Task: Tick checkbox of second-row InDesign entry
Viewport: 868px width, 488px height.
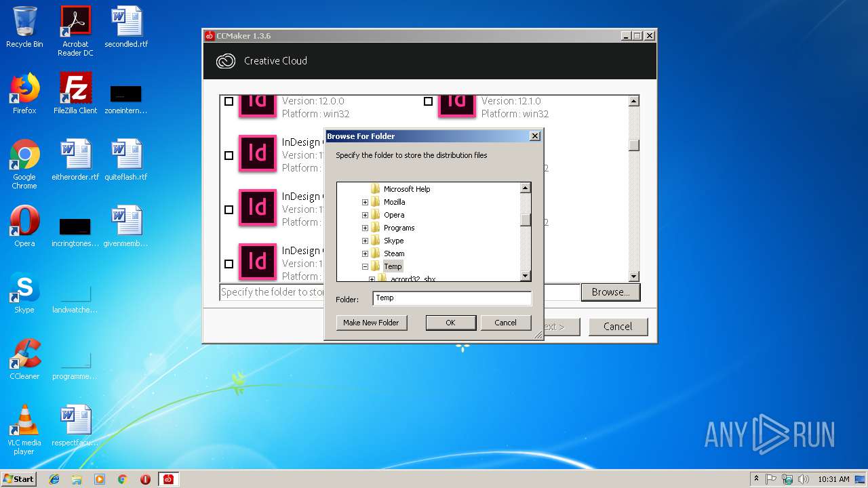Action: [229, 155]
